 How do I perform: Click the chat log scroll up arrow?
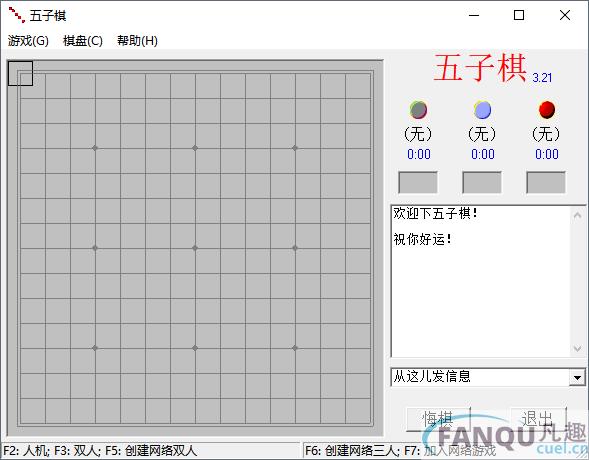577,214
